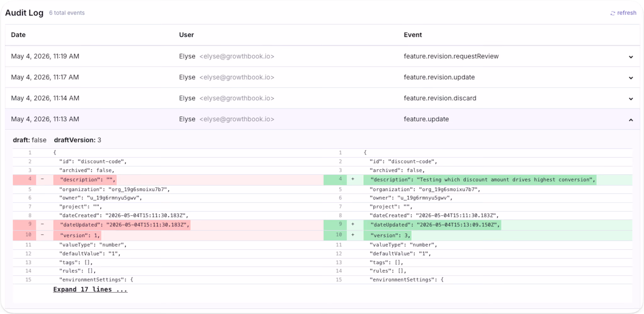
Task: Click Elyse's email in the 11:14 AM row
Action: click(x=237, y=98)
